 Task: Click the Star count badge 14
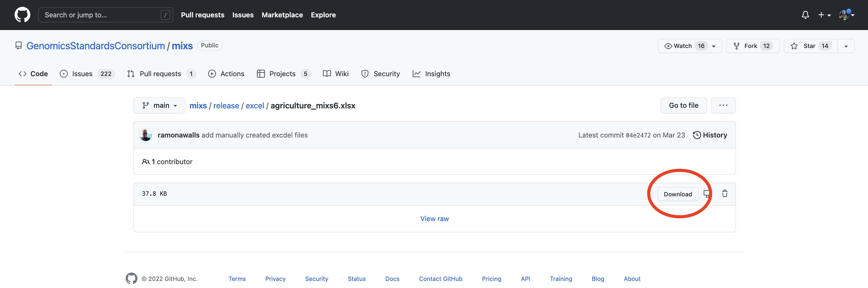pyautogui.click(x=825, y=46)
